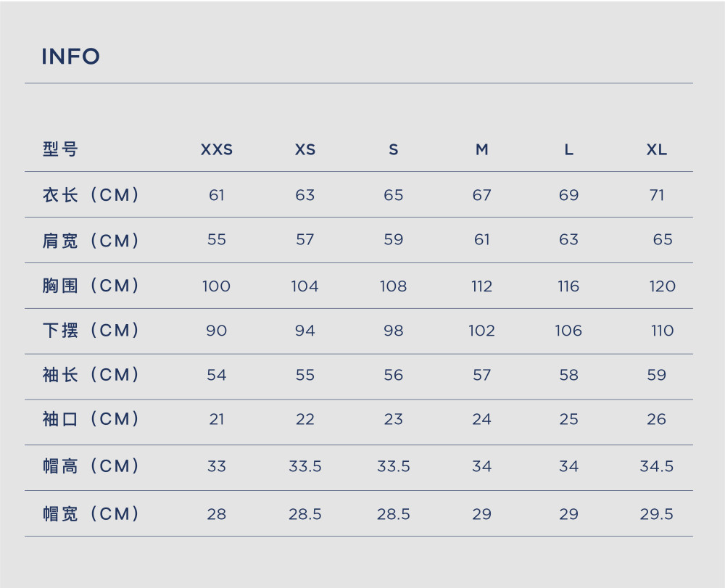Click the M size column header

(x=482, y=150)
